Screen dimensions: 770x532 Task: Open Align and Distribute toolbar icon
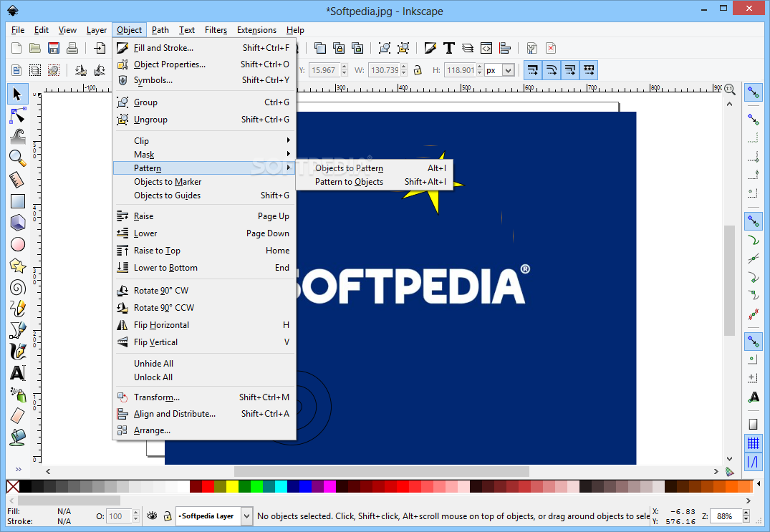(505, 48)
